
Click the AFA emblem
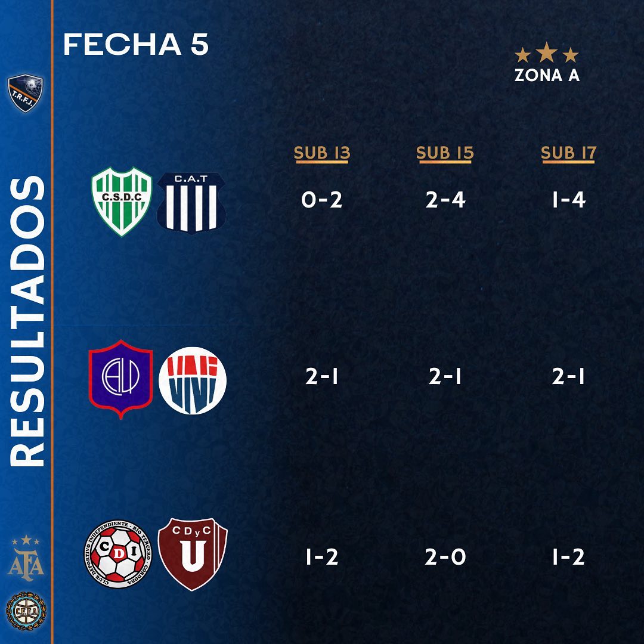[25, 559]
